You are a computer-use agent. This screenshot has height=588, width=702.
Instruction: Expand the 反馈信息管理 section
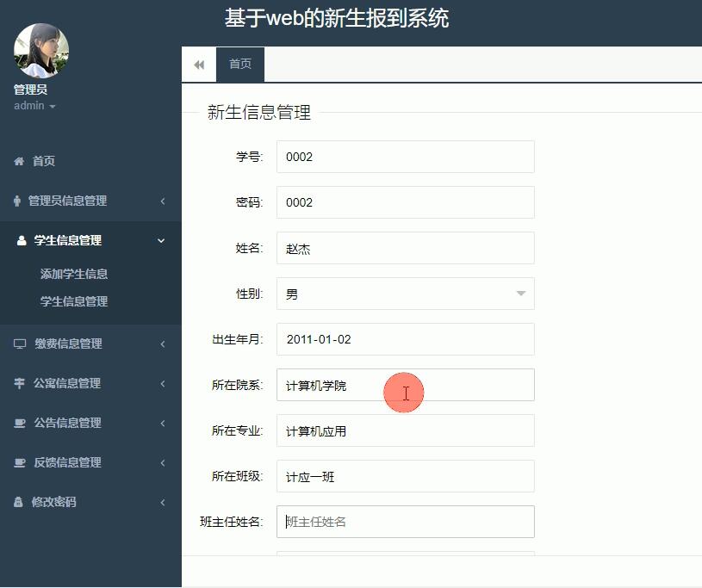(x=162, y=462)
